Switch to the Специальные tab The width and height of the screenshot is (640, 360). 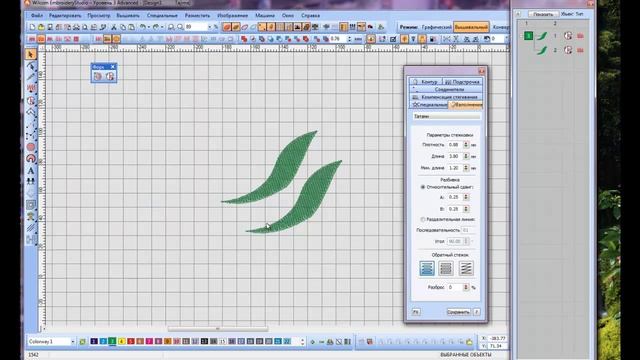pos(429,105)
